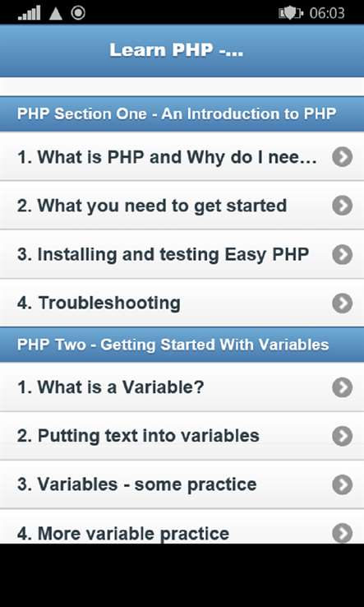Viewport: 364px width, 607px height.
Task: Tap arrow icon beside Installing and testing Easy PHP
Action: pos(343,254)
